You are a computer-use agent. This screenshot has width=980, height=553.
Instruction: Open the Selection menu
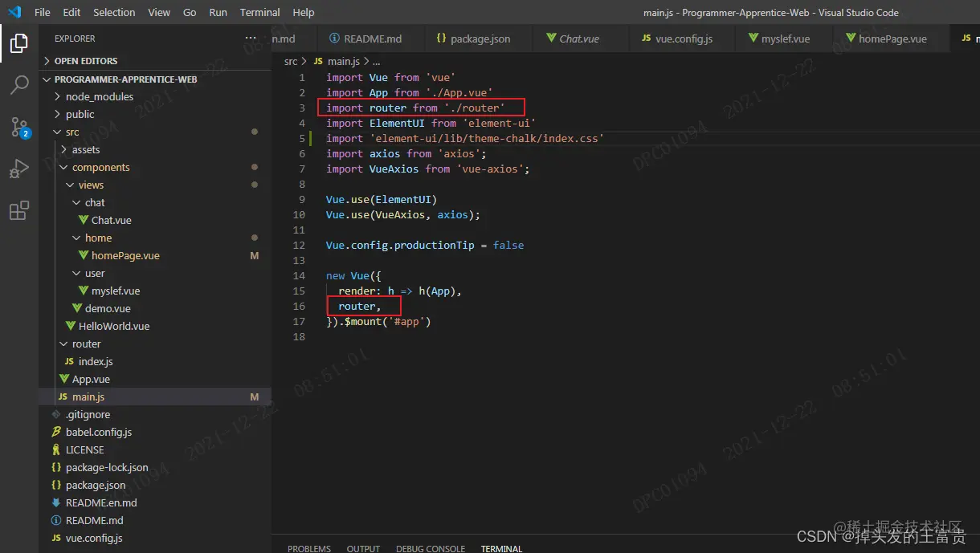click(x=114, y=12)
